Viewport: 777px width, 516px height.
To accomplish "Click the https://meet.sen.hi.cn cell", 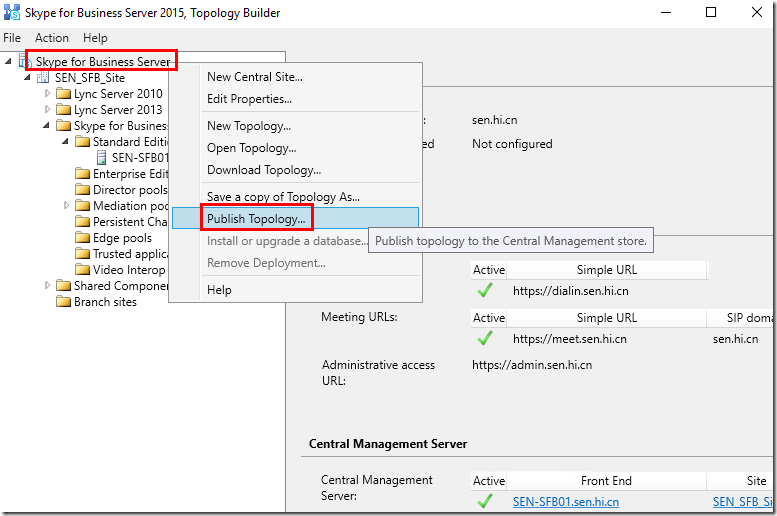I will [569, 339].
